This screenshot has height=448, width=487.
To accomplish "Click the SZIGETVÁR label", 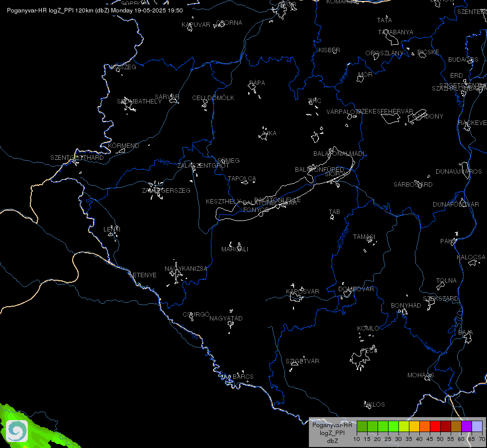I will coord(302,361).
